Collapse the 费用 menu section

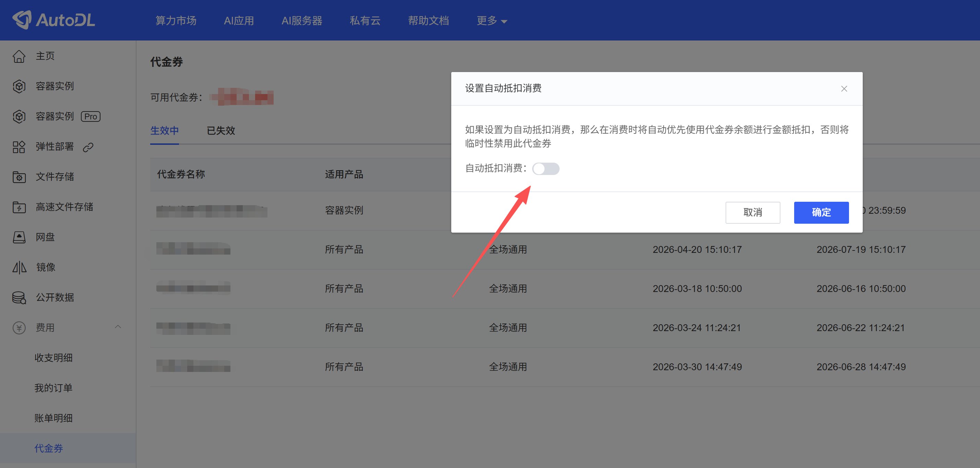(118, 327)
